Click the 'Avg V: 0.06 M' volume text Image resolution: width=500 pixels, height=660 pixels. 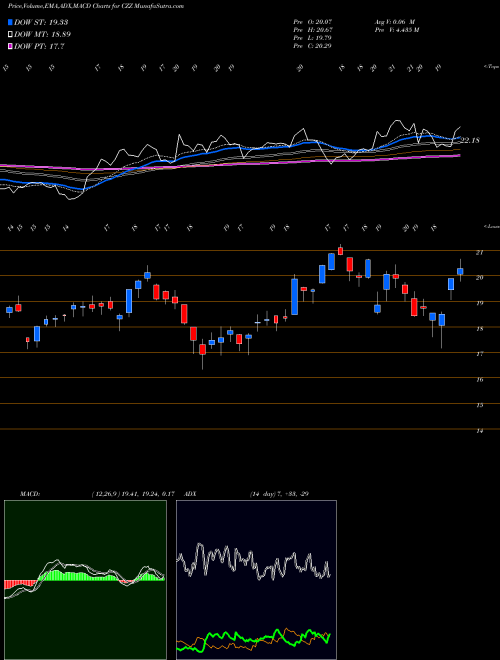pyautogui.click(x=394, y=21)
